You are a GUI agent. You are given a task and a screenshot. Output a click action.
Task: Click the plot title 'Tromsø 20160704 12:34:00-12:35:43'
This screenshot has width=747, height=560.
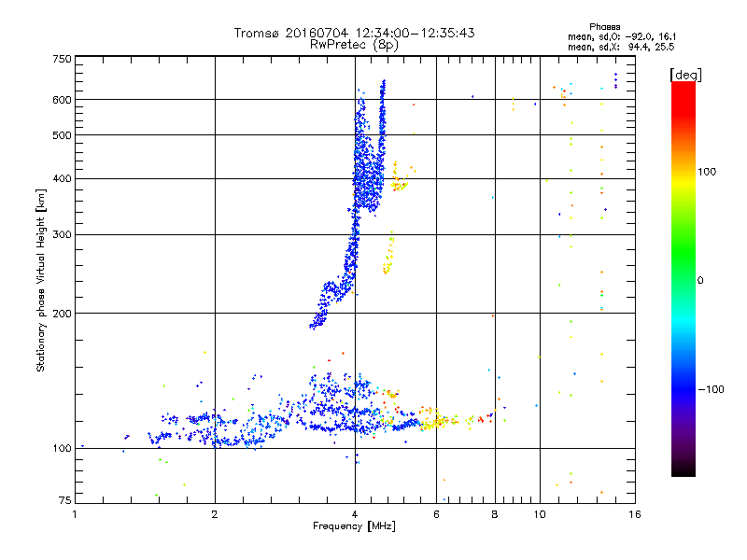[354, 33]
